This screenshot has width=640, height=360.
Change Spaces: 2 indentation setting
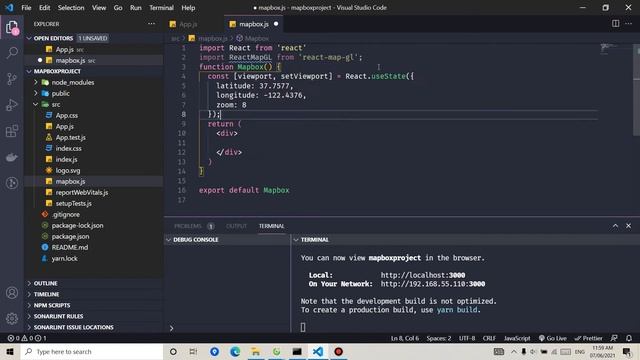(x=439, y=338)
